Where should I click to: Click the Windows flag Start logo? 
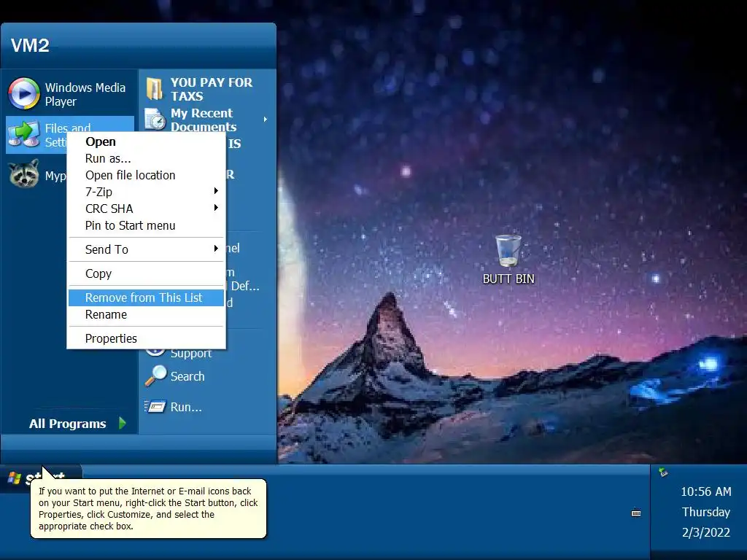[15, 478]
